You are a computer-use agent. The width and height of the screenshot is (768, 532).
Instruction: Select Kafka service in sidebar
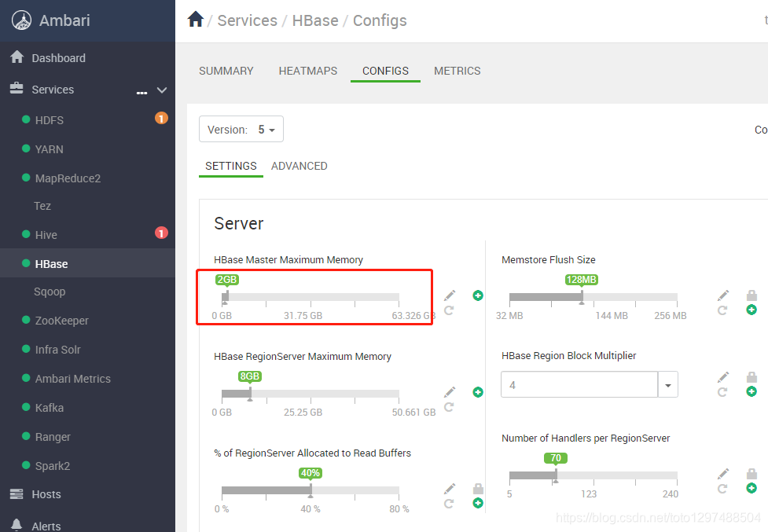coord(49,408)
